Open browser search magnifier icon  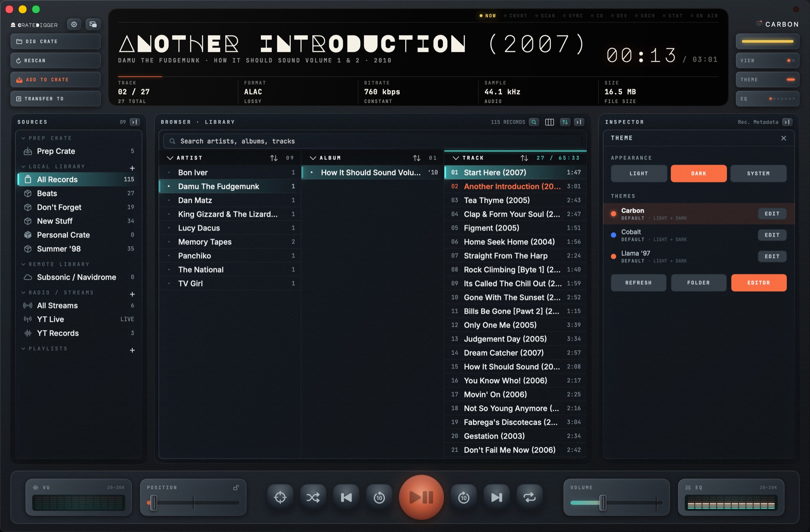[x=534, y=122]
